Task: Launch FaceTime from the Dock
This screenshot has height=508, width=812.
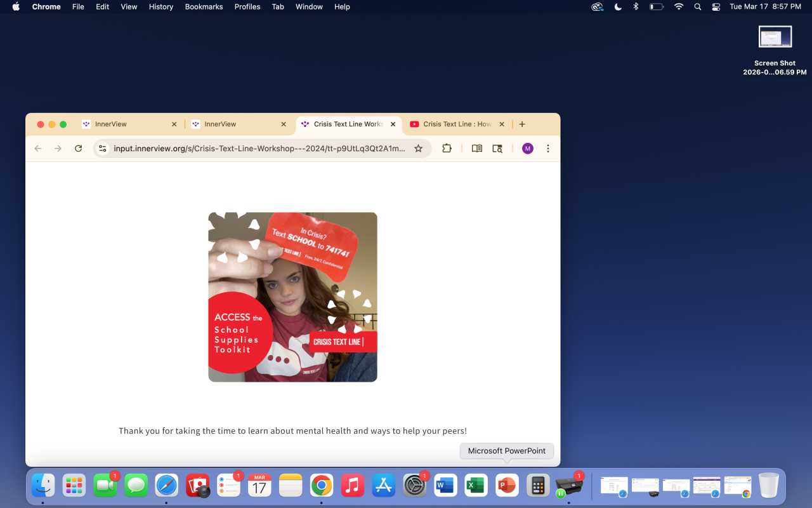Action: [x=105, y=486]
